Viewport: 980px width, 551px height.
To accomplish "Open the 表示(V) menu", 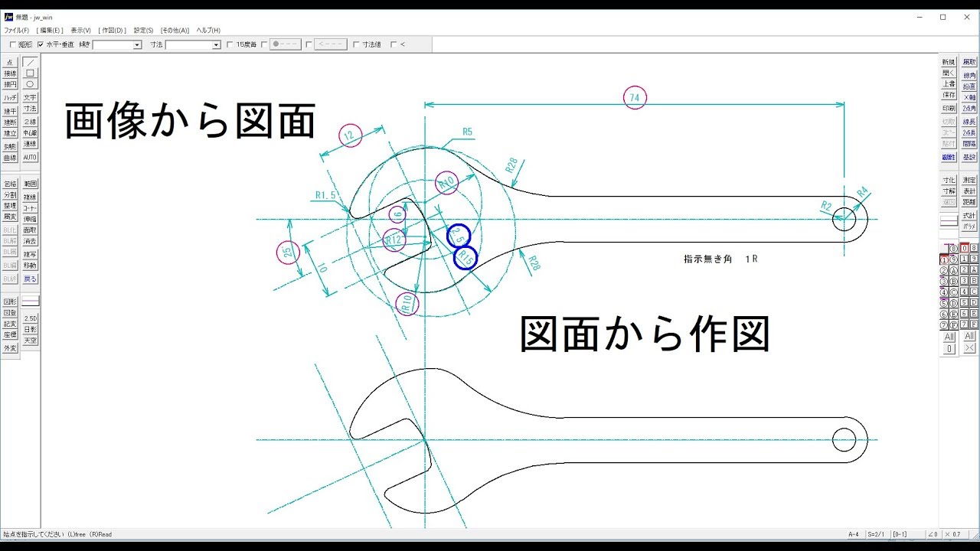I will point(80,30).
